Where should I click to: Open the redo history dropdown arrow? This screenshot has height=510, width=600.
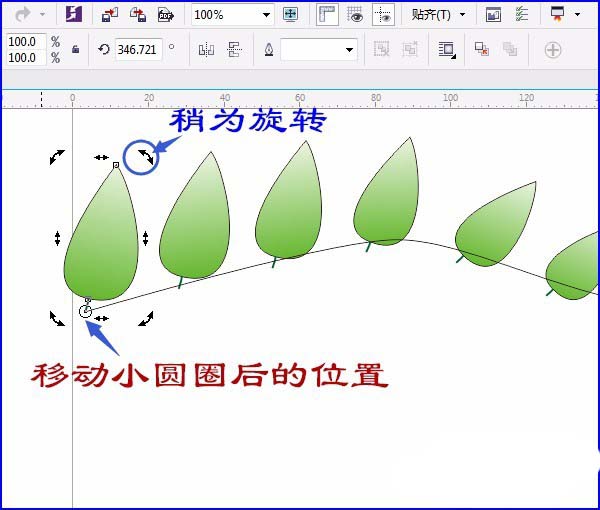pos(42,15)
